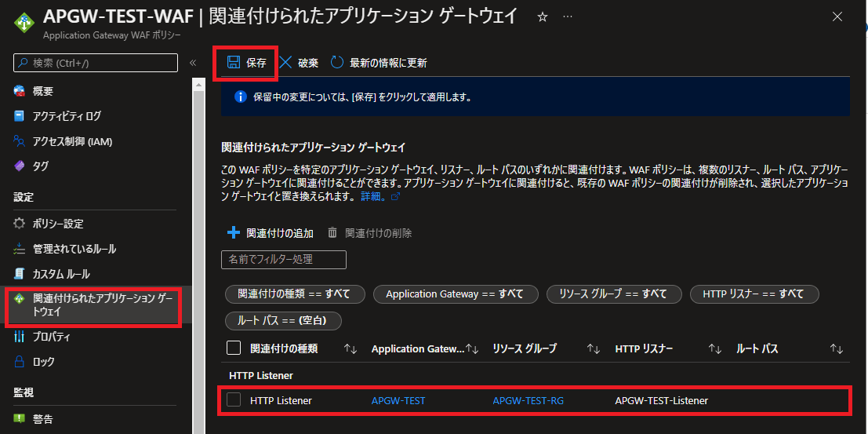The image size is (868, 434).
Task: Click the info icon in pending changes banner
Action: (x=240, y=97)
